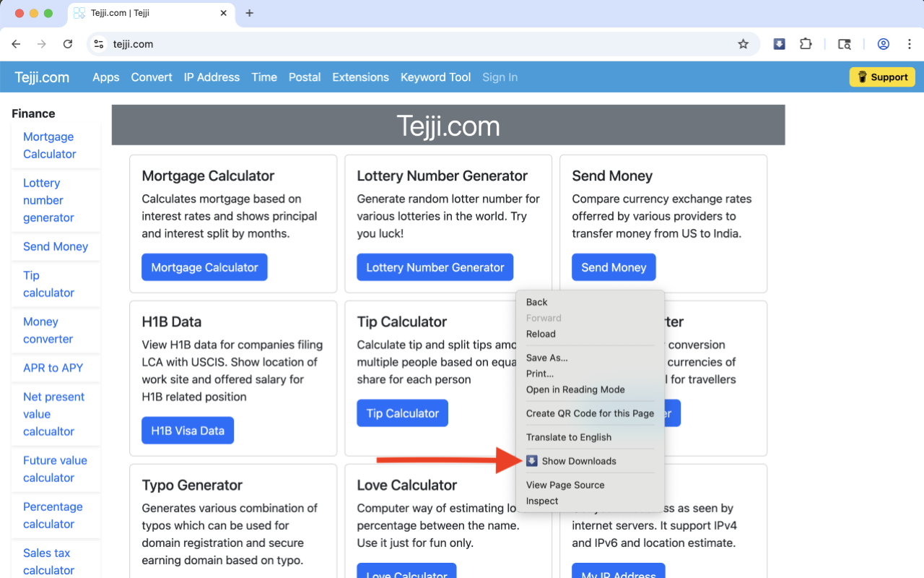Open Money converter sidebar link
The width and height of the screenshot is (924, 578).
click(x=48, y=330)
